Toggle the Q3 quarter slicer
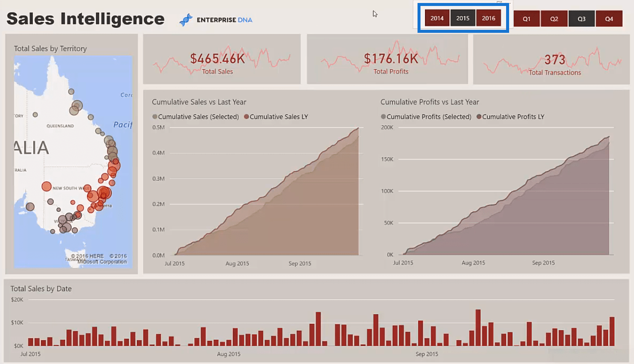 tap(581, 18)
